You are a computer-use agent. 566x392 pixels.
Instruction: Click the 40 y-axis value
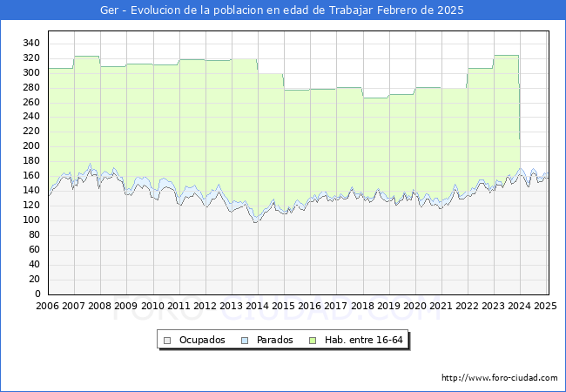tap(34, 264)
